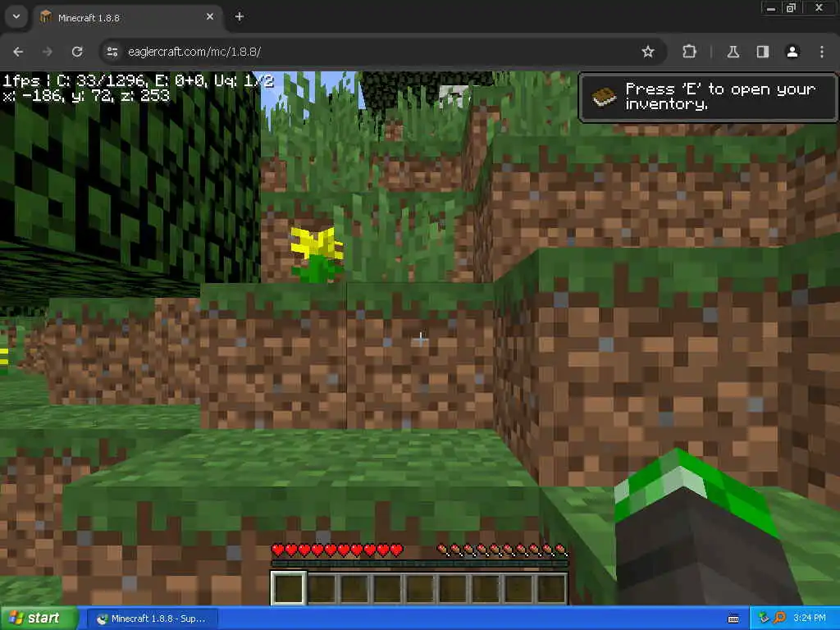Toggle the browser side panel
The image size is (840, 630).
click(762, 52)
